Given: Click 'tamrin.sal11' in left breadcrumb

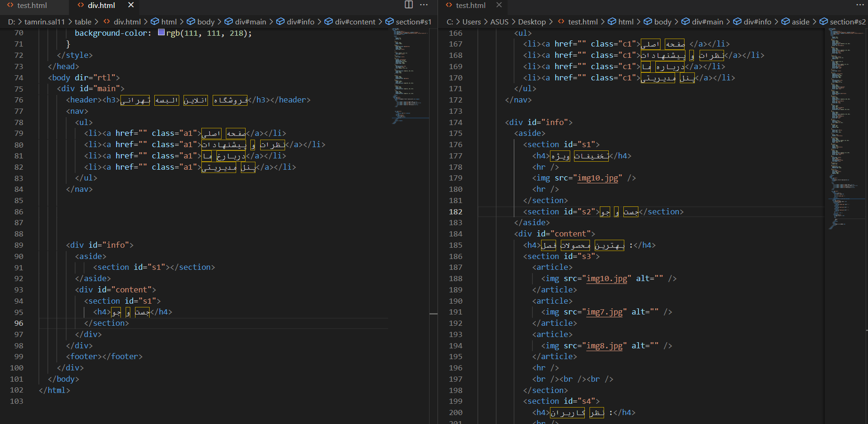Looking at the screenshot, I should 45,22.
